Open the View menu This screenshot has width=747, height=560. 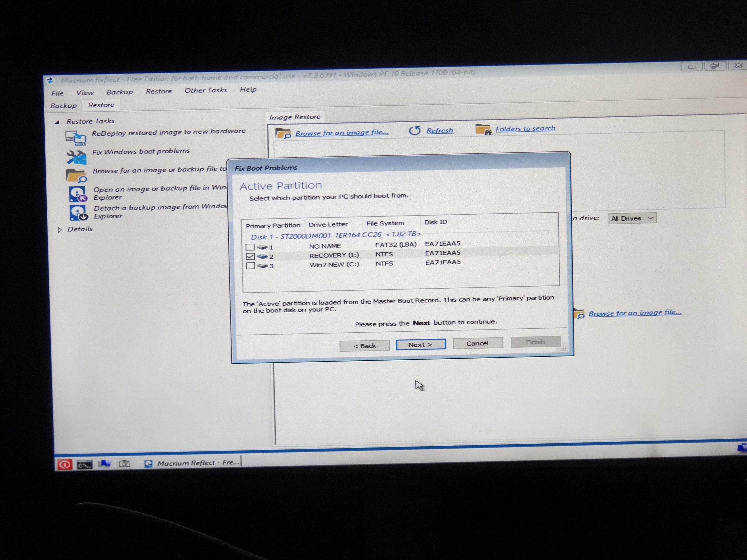click(x=85, y=92)
